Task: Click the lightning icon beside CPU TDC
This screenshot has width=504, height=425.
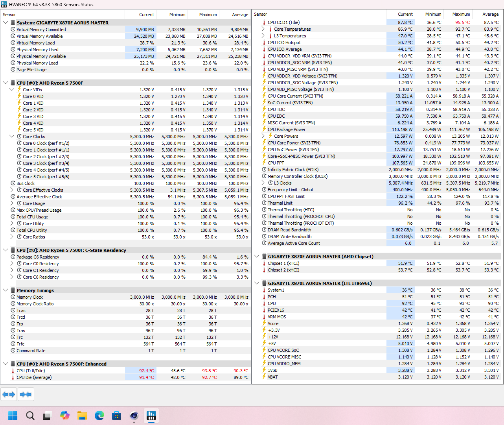Action: (264, 109)
